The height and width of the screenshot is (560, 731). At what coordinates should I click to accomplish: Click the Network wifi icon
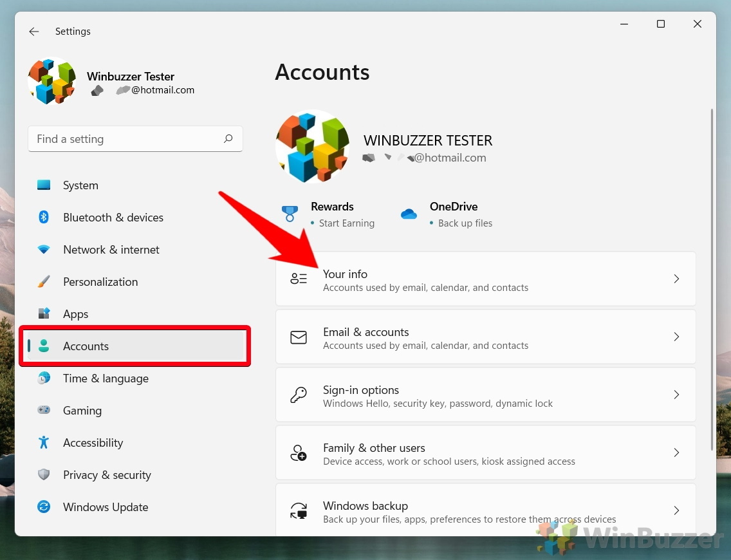click(x=44, y=250)
